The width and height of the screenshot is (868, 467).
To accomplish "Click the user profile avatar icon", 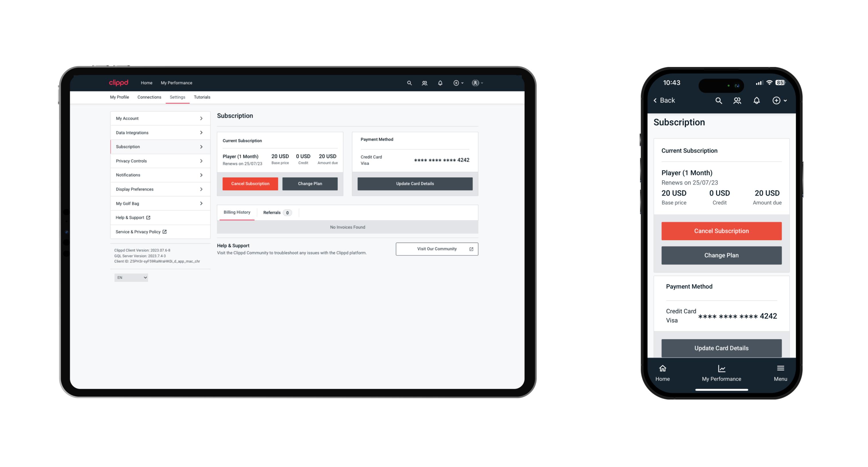I will 475,83.
